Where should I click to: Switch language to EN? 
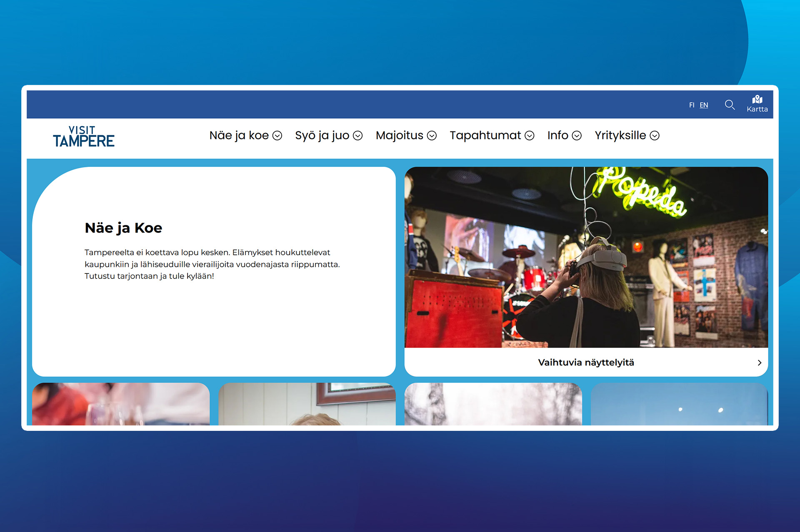point(704,105)
